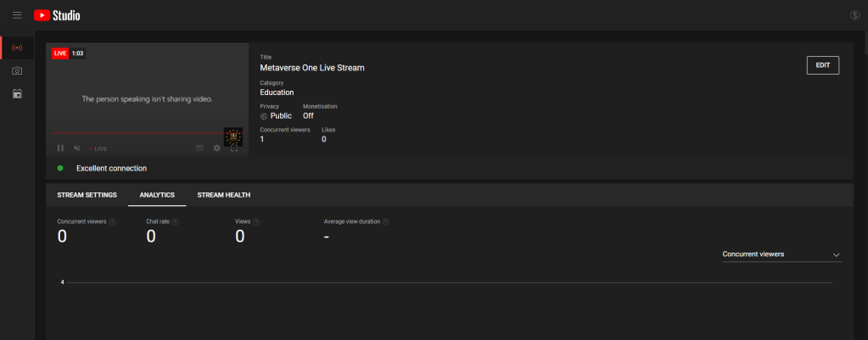Open the hamburger navigation menu
The width and height of the screenshot is (868, 340).
click(x=17, y=15)
